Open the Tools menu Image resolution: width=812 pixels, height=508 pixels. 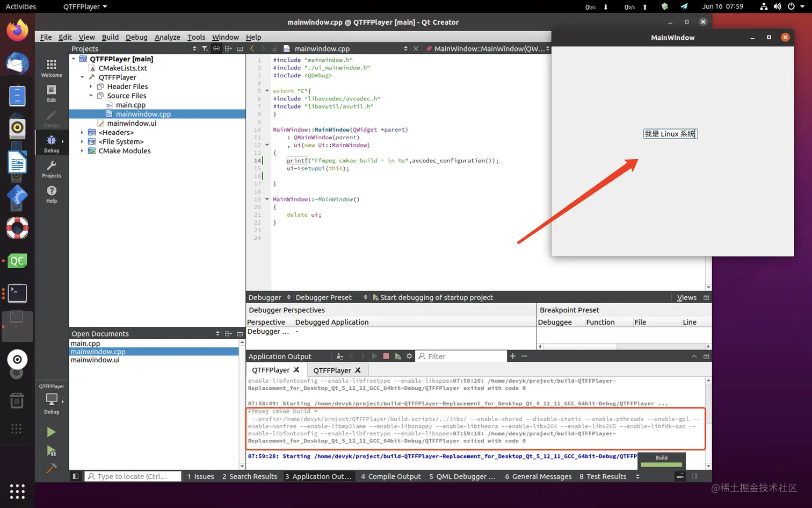point(196,37)
